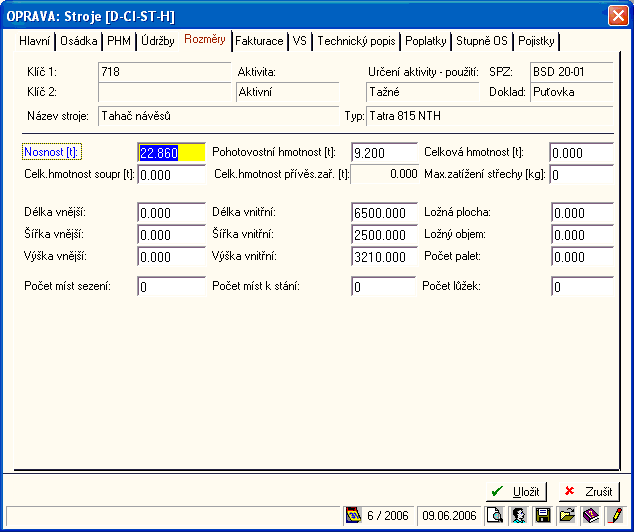Select the Výška vnitřní field
Viewport: 634px width, 532px height.
(384, 257)
